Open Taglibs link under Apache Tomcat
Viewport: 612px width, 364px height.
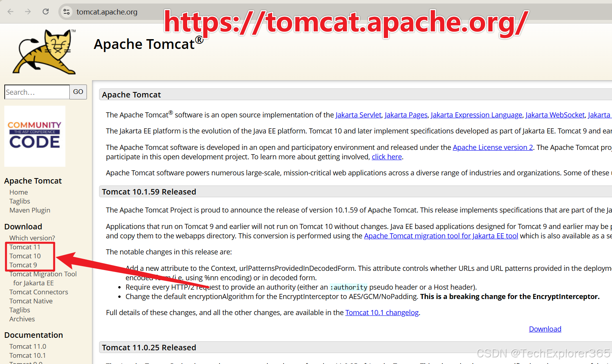point(20,201)
